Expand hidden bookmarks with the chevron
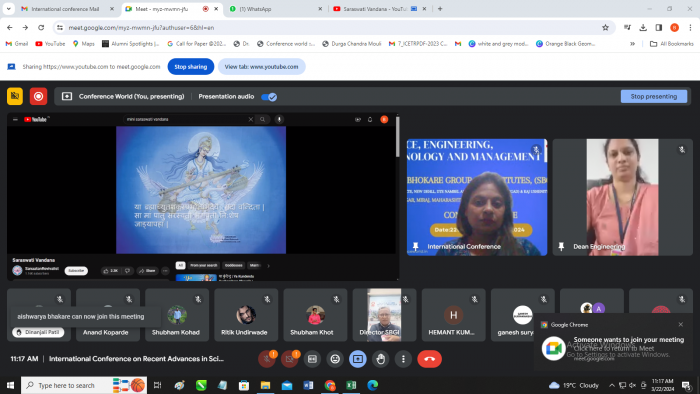 pos(632,44)
